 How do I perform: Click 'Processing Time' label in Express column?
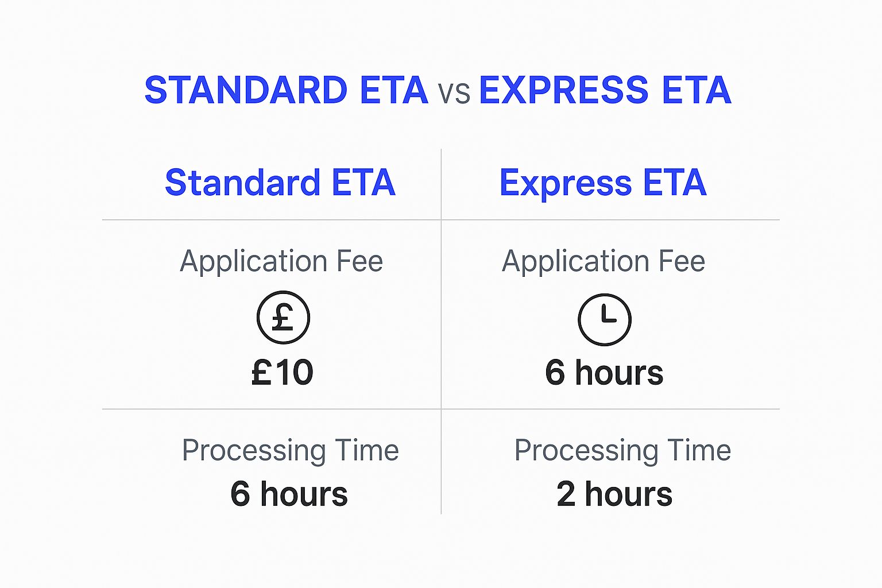pyautogui.click(x=622, y=450)
